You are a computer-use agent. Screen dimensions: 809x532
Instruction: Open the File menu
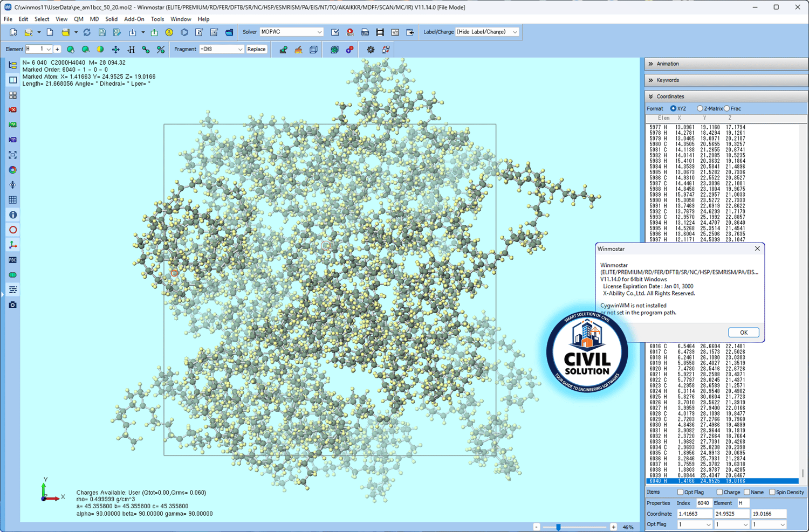coord(8,19)
